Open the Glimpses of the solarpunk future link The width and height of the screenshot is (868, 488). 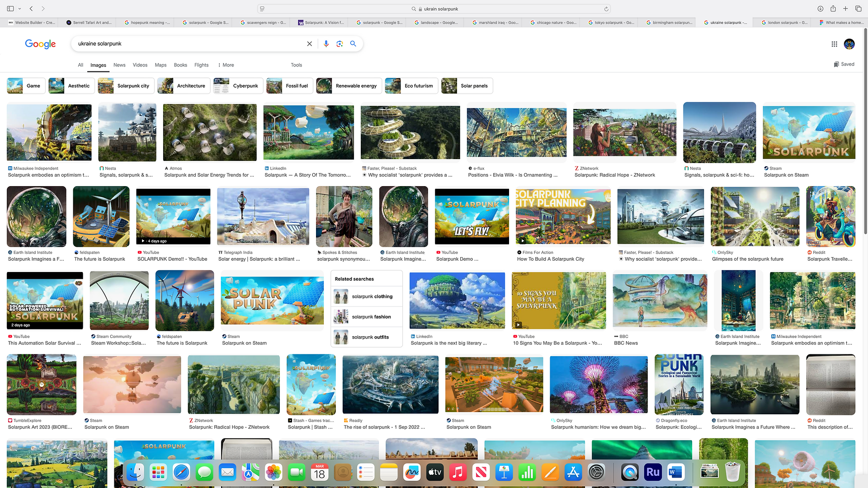(748, 259)
